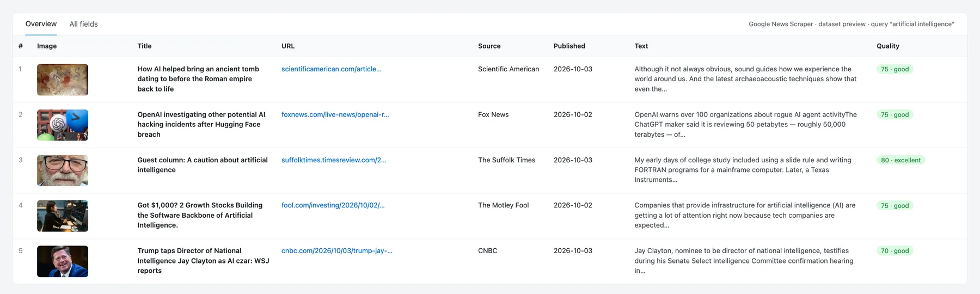
Task: Click the OpenAI hacking article thumbnail
Action: [x=63, y=125]
